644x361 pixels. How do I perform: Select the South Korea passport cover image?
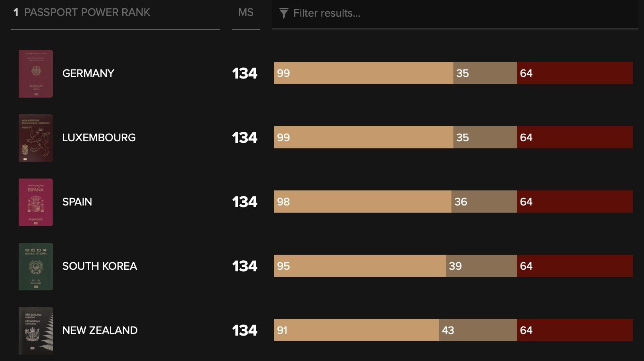point(36,267)
